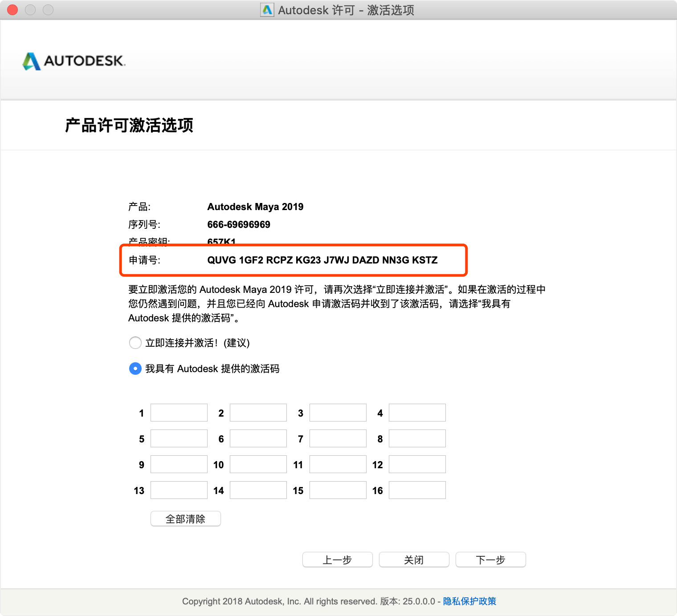Click activation code field 2

click(258, 413)
